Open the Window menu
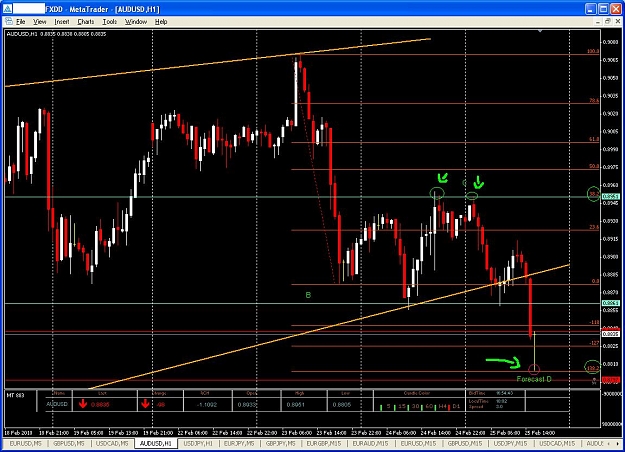Viewport: 625px width, 452px height. point(136,22)
